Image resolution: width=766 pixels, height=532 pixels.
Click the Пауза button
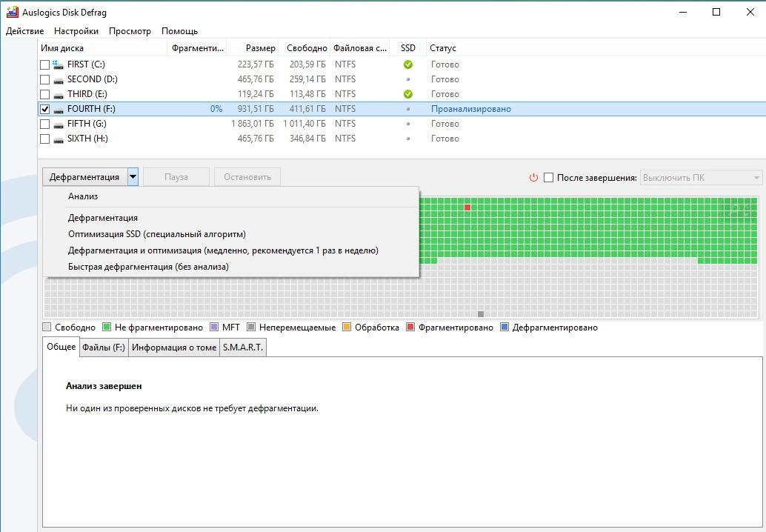click(x=176, y=177)
